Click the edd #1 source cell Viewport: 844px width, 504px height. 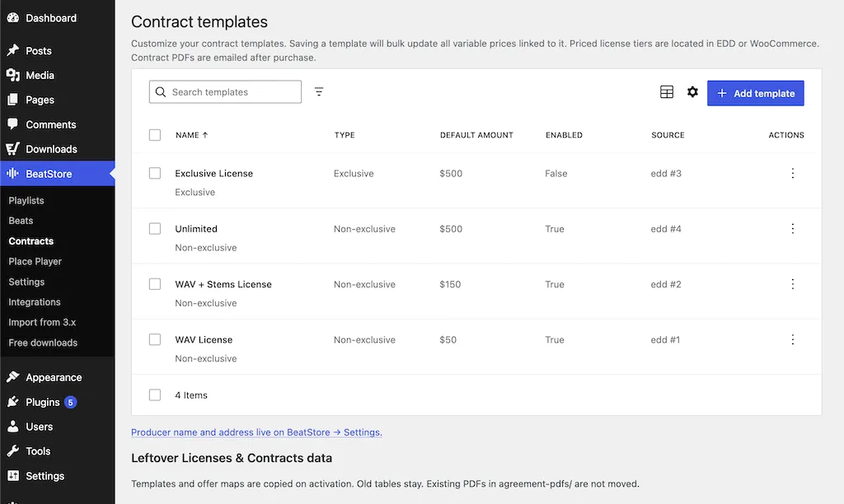pyautogui.click(x=665, y=339)
